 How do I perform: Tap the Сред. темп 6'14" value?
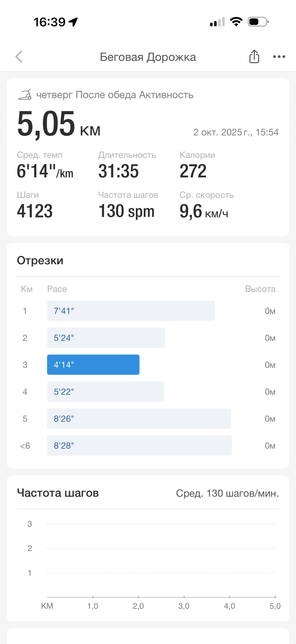[45, 171]
